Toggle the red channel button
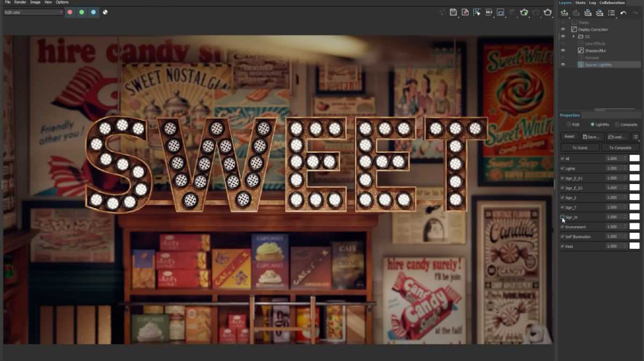 coord(70,12)
